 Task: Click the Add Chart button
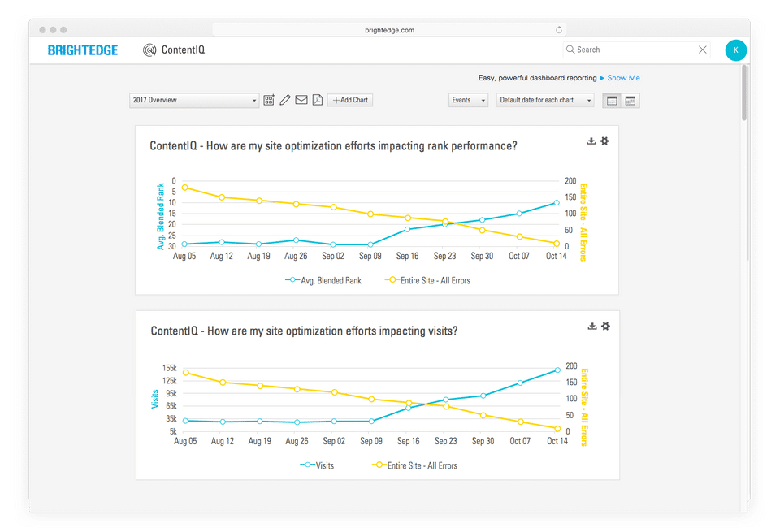click(x=350, y=100)
